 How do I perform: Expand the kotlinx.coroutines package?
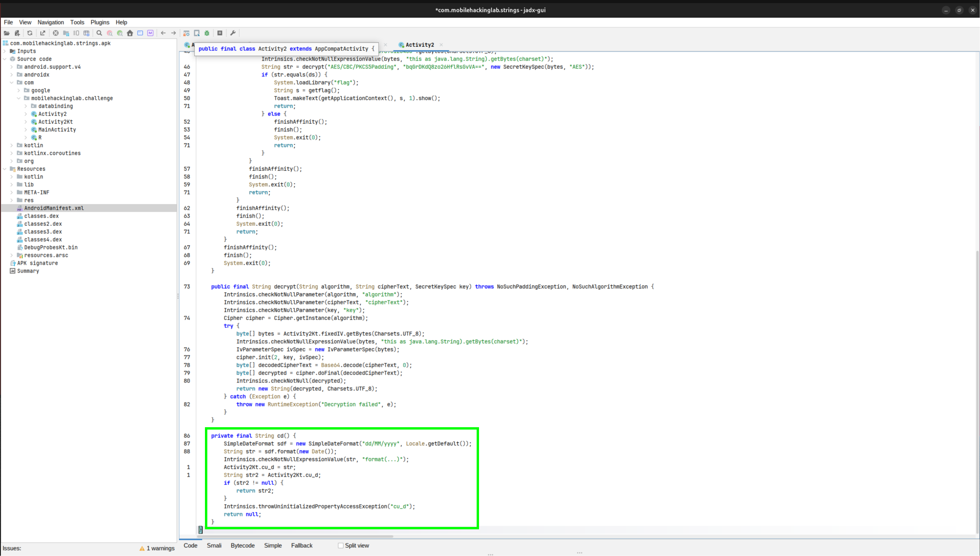pyautogui.click(x=12, y=153)
